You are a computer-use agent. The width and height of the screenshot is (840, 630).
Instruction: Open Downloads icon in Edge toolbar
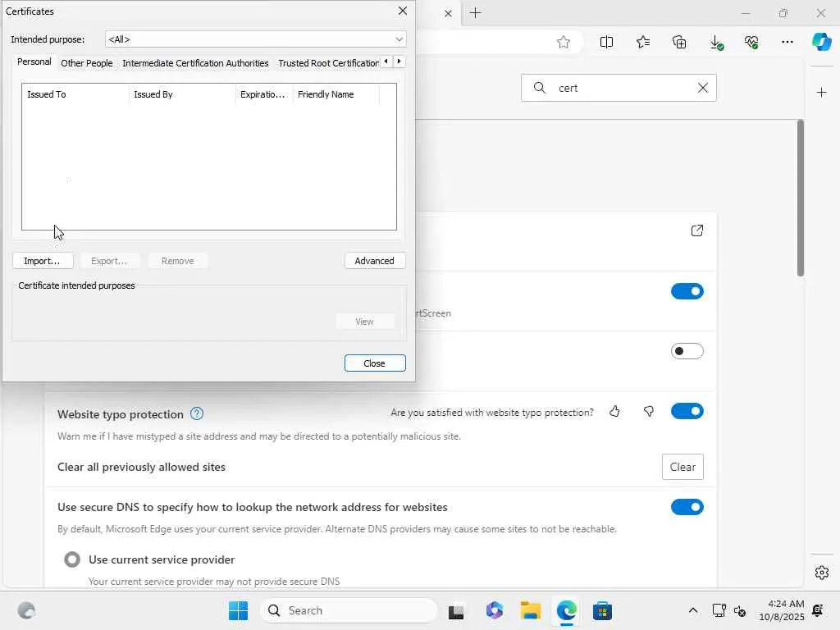coord(716,43)
